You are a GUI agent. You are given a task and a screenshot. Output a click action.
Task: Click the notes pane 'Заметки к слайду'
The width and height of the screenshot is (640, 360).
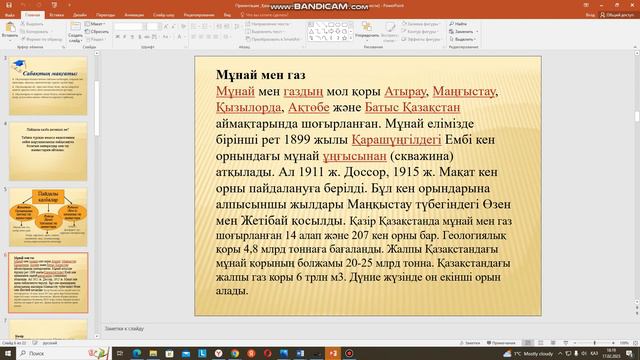(124, 328)
